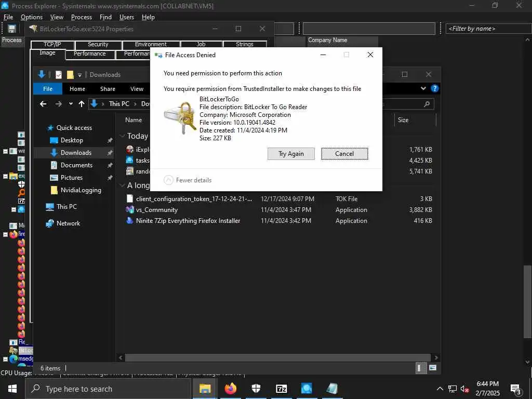Image resolution: width=532 pixels, height=399 pixels.
Task: Sort file list by Name column
Action: tap(134, 120)
